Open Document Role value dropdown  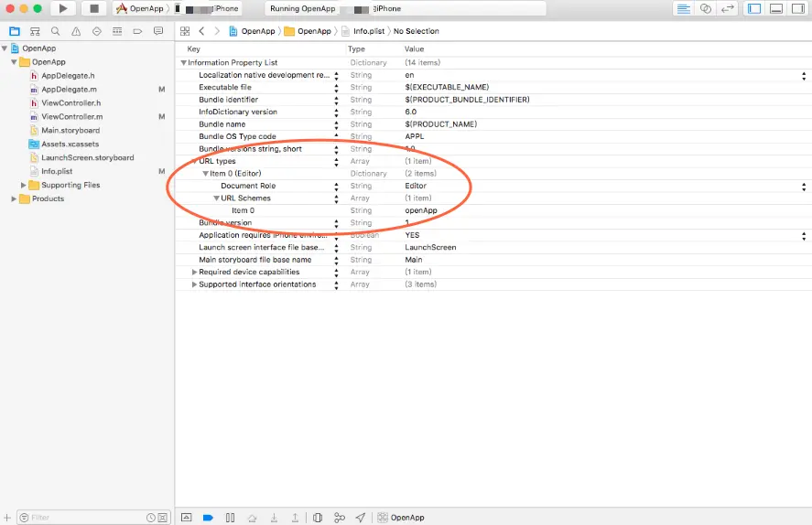[804, 187]
